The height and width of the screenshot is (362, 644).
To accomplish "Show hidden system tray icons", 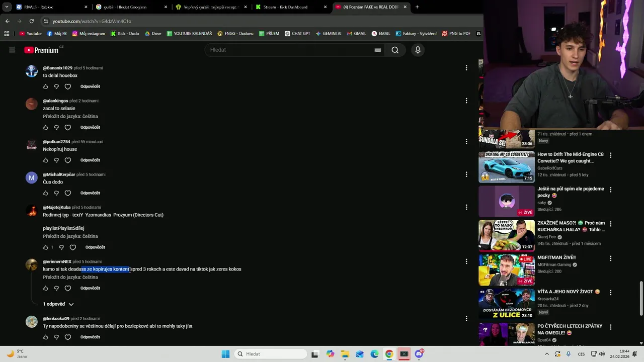I will point(547,354).
